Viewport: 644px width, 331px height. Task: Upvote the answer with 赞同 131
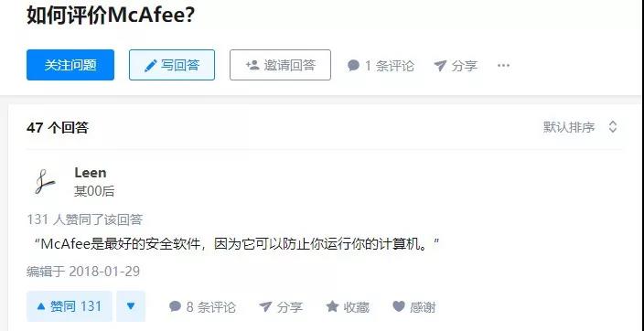(x=70, y=306)
